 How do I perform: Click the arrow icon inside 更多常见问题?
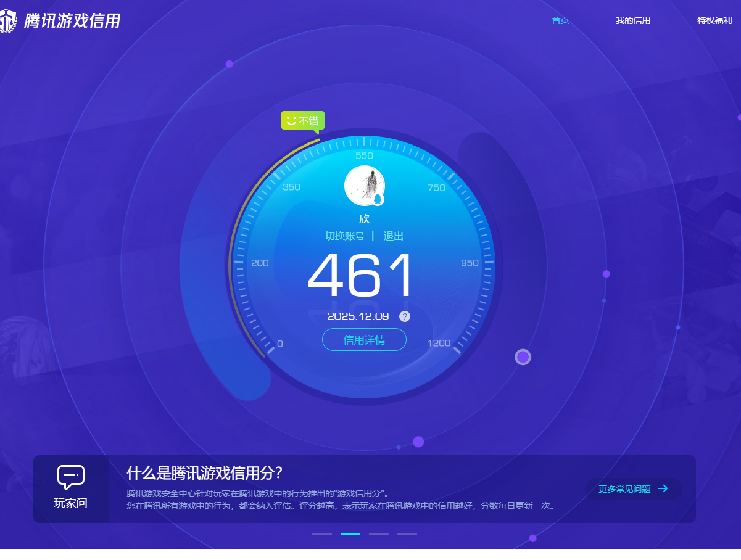click(662, 488)
